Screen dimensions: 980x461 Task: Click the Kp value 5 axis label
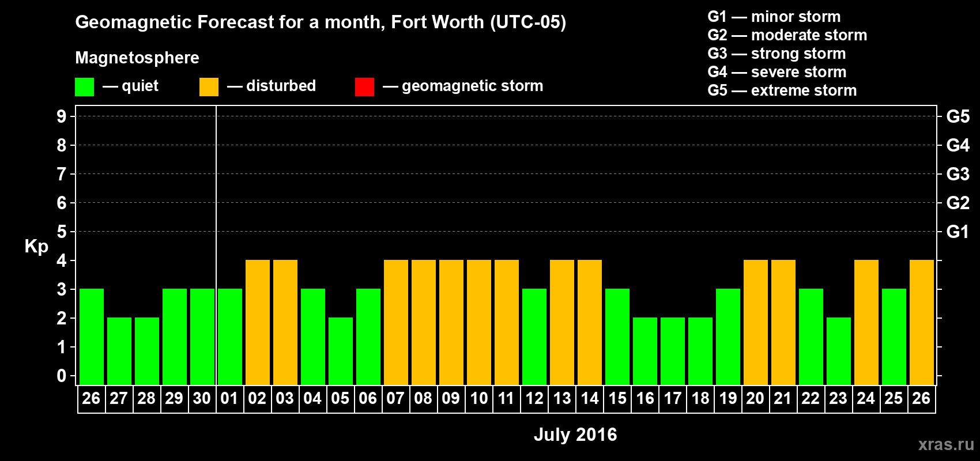pyautogui.click(x=62, y=232)
